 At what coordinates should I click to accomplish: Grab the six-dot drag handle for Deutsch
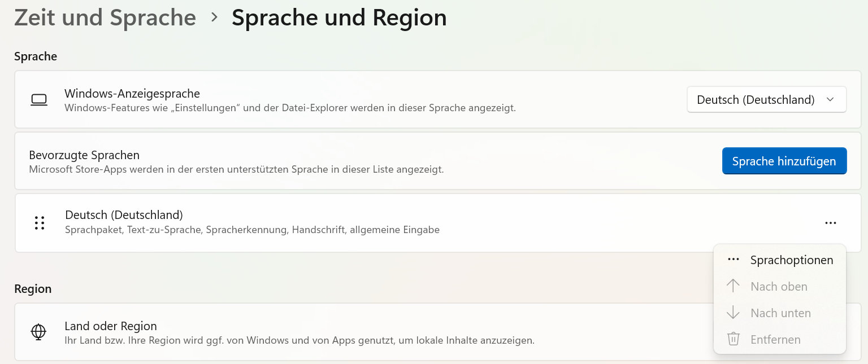click(39, 223)
